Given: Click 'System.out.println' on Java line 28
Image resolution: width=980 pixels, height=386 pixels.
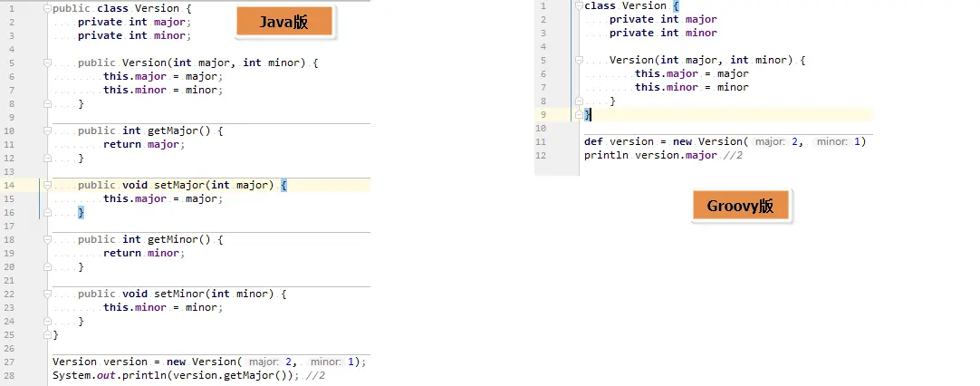Looking at the screenshot, I should 110,376.
